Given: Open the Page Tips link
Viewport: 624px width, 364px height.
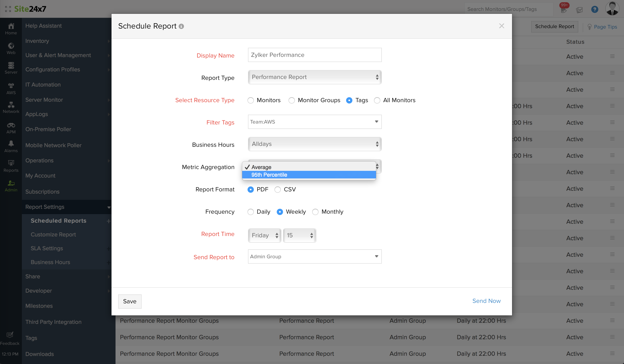Looking at the screenshot, I should tap(605, 27).
